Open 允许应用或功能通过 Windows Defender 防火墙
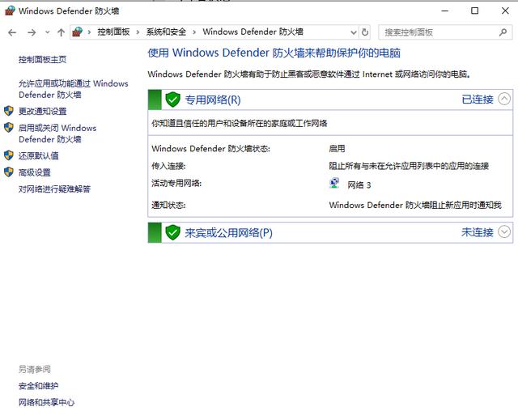Screen dimensions: 518x420 [x=74, y=89]
